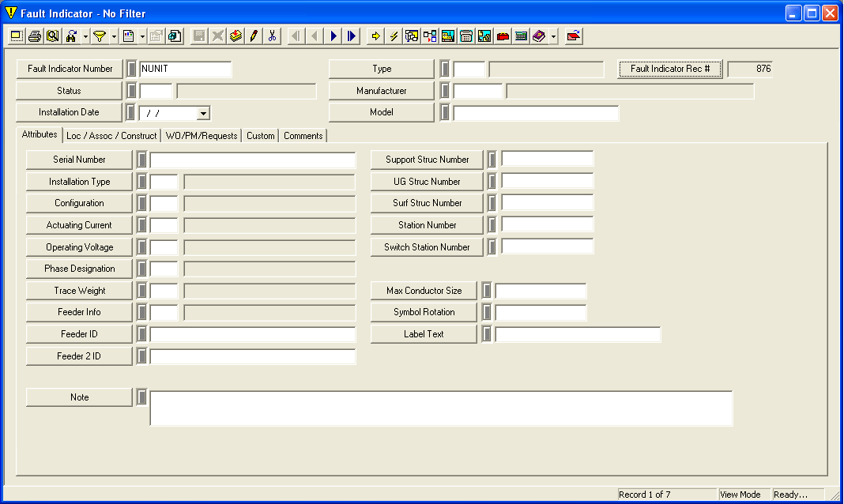Click the Installation Type button
This screenshot has height=504, width=844.
click(79, 182)
